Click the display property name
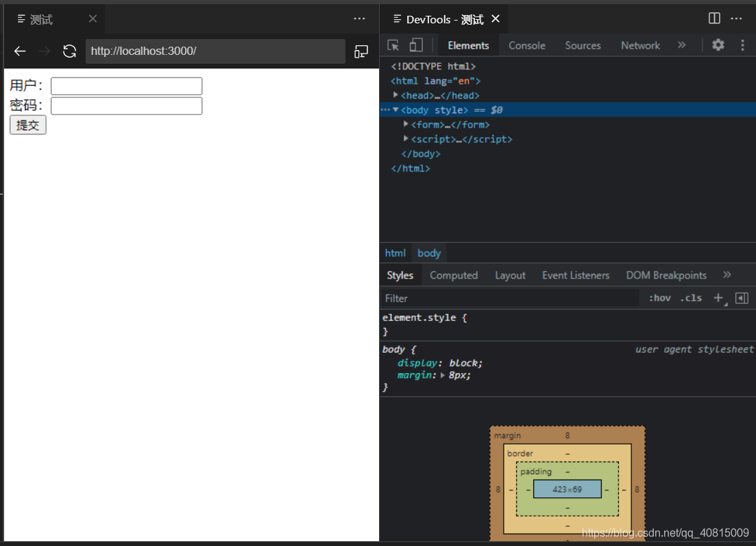Screen dimensions: 756x546 pyautogui.click(x=417, y=363)
